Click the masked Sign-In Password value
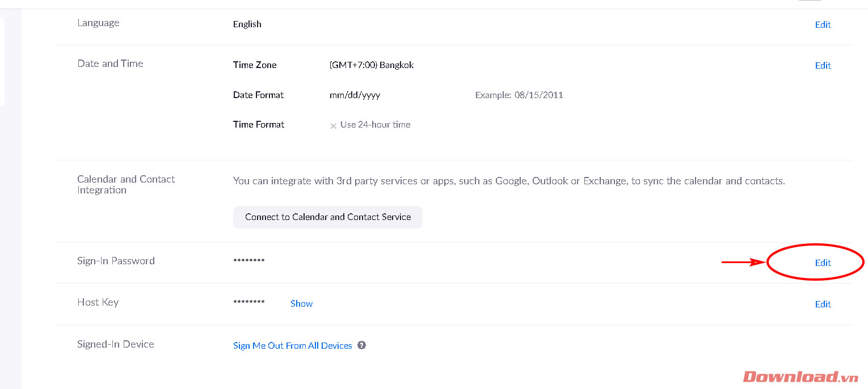This screenshot has height=389, width=868. 248,261
